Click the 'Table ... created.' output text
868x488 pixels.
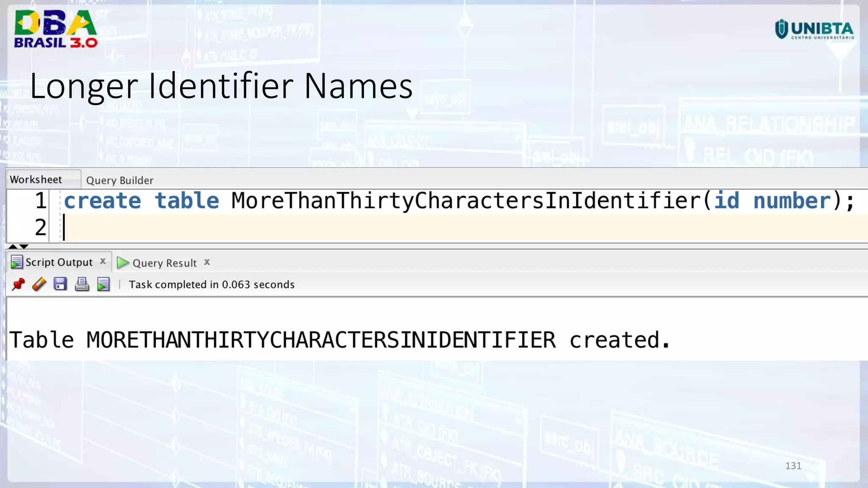[x=339, y=340]
